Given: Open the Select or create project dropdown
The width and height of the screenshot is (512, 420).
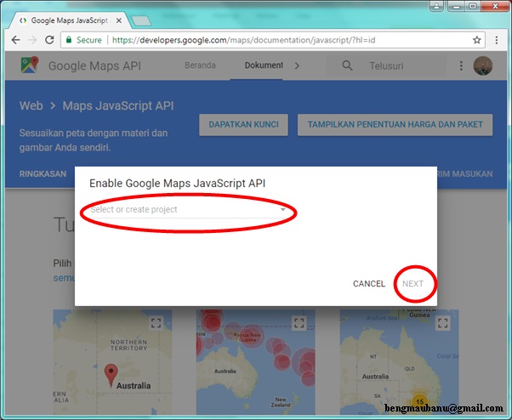Looking at the screenshot, I should (189, 209).
